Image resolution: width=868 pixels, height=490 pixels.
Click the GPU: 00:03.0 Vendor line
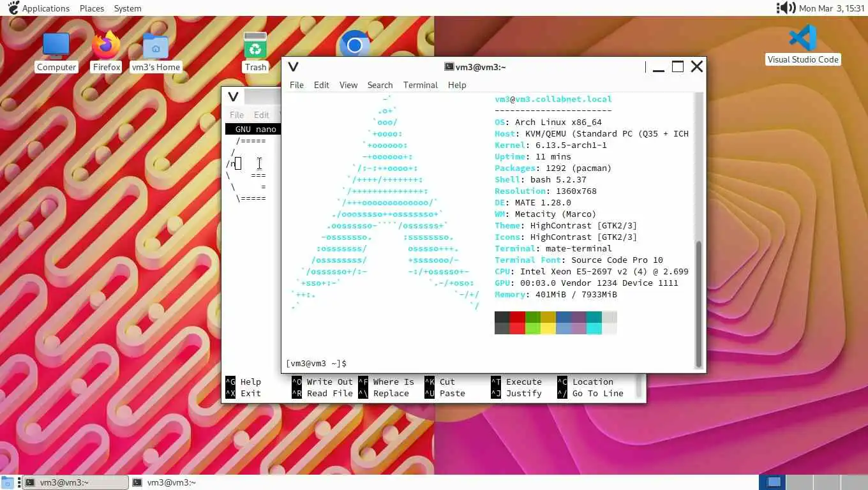[587, 283]
